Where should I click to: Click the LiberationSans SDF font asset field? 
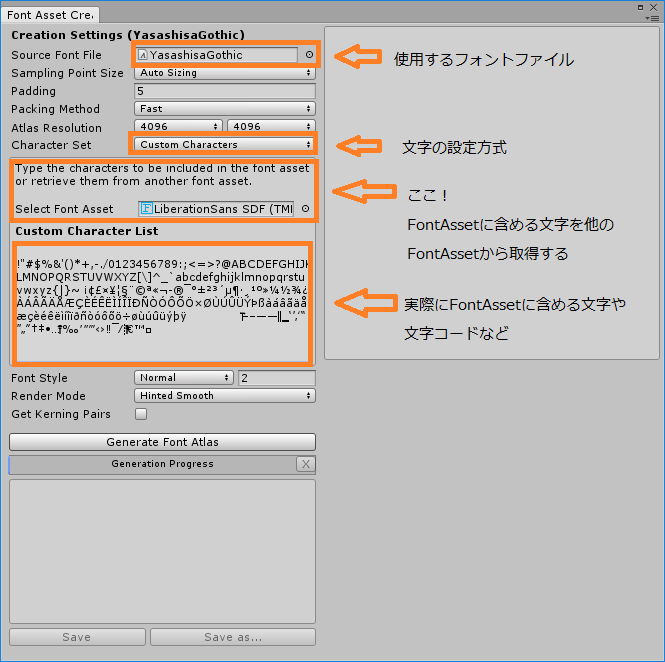point(216,209)
